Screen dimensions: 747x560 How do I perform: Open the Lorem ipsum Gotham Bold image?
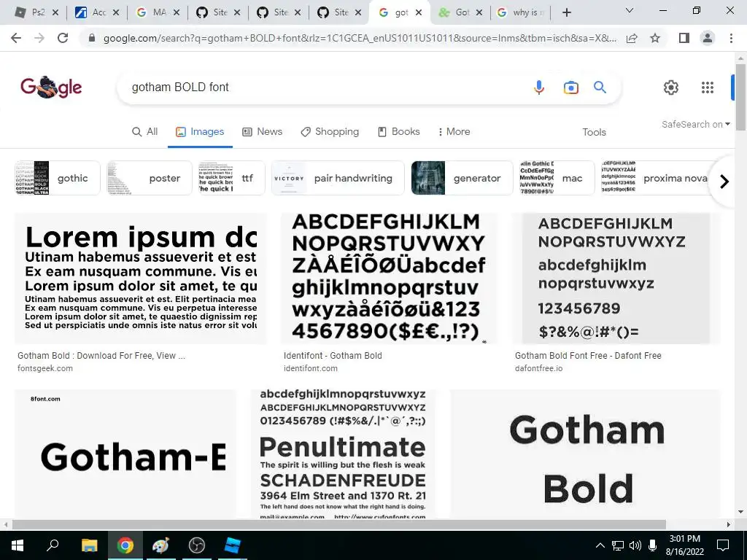(141, 279)
